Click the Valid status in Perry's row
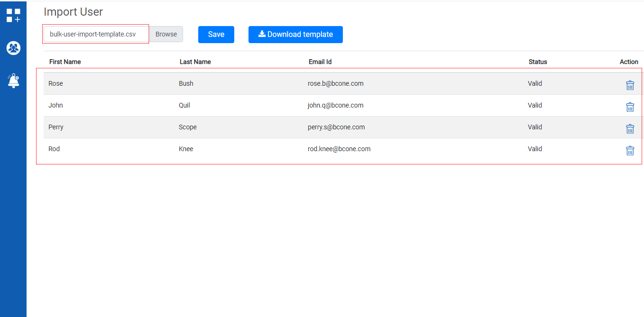This screenshot has width=644, height=317. [535, 127]
